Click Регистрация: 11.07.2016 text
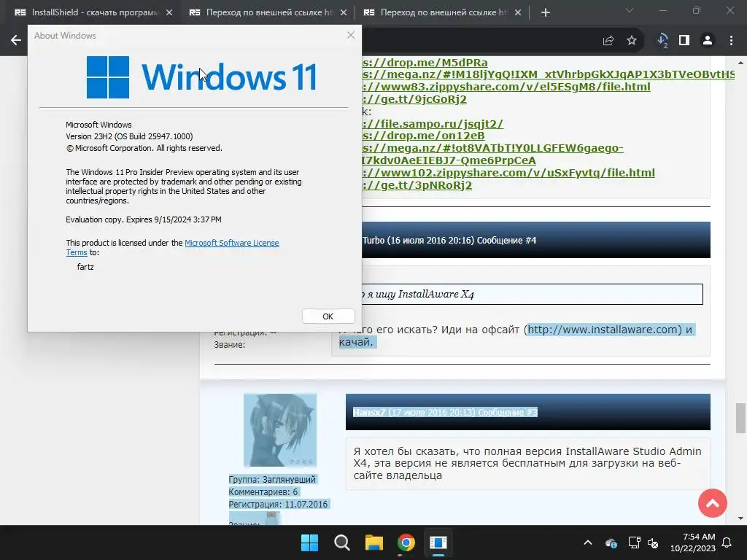This screenshot has height=560, width=747. pos(278,505)
